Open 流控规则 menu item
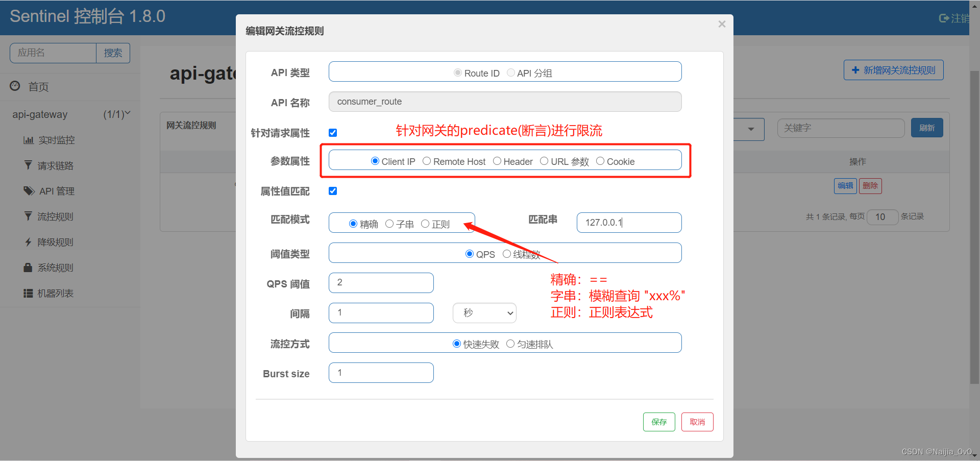Screen dimensions: 980x461 coord(55,216)
